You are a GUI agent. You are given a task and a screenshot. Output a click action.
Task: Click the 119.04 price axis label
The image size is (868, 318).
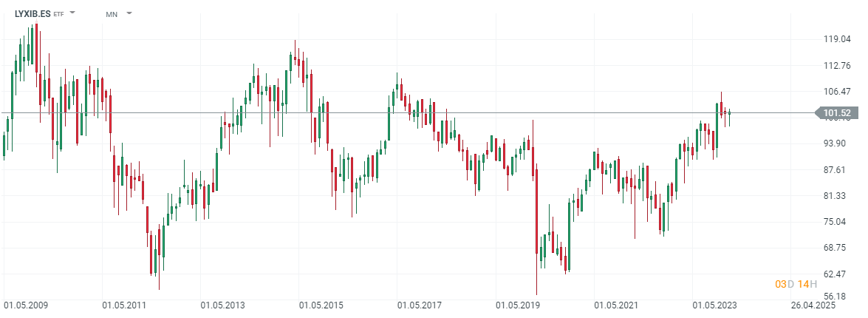point(837,39)
